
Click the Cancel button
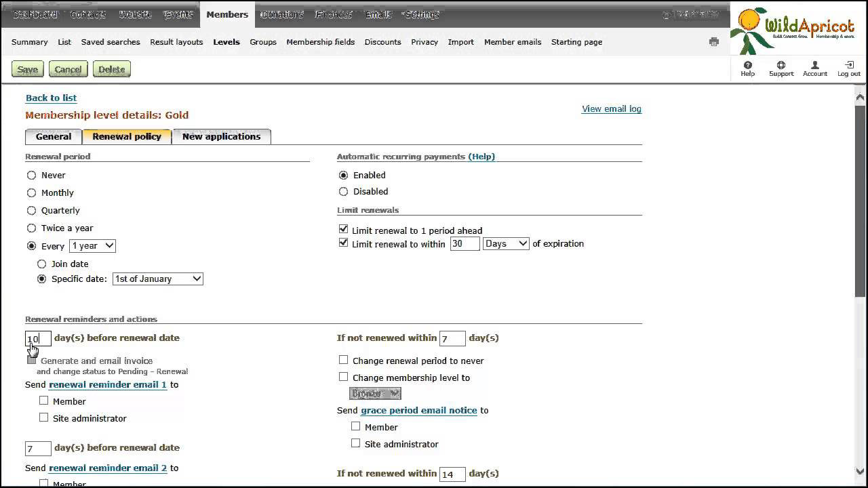68,69
